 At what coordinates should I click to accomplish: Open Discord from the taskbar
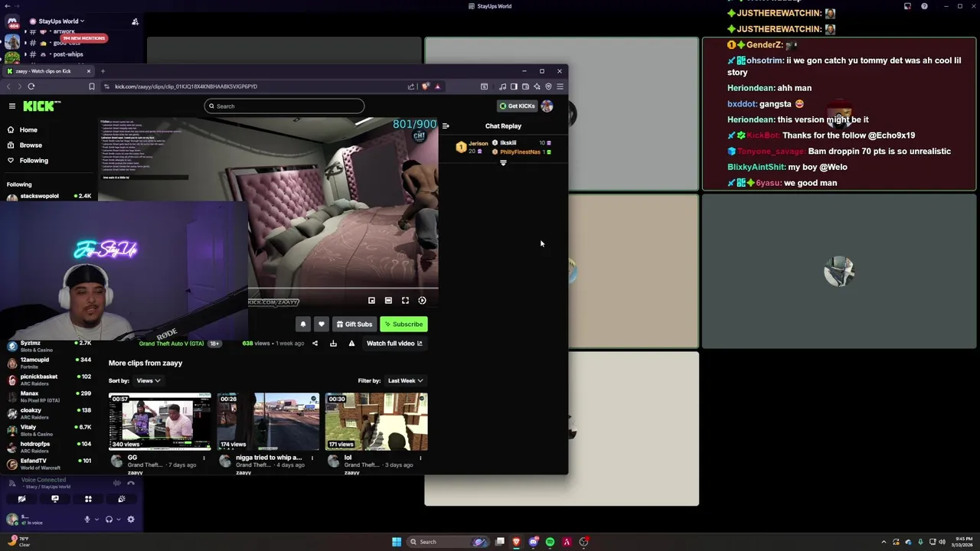click(x=533, y=542)
